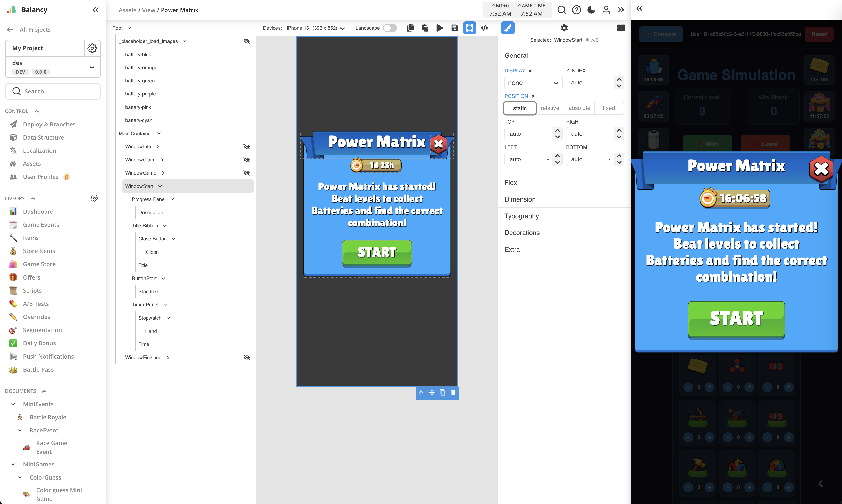Open the gear settings tab in properties
This screenshot has width=842, height=504.
coord(564,28)
